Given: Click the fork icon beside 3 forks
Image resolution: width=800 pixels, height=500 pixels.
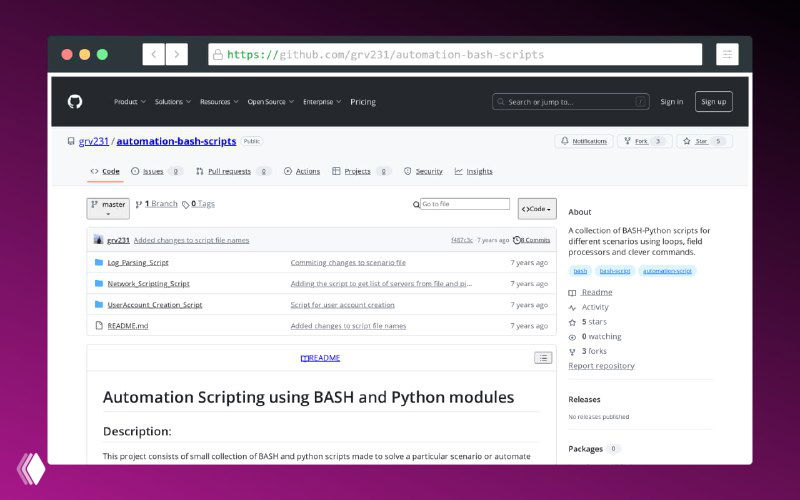Looking at the screenshot, I should point(572,352).
